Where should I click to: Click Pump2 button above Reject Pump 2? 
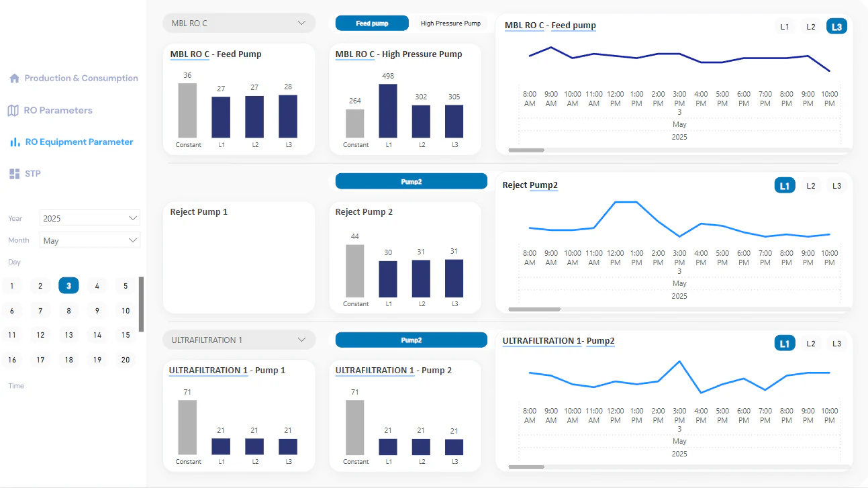click(412, 181)
